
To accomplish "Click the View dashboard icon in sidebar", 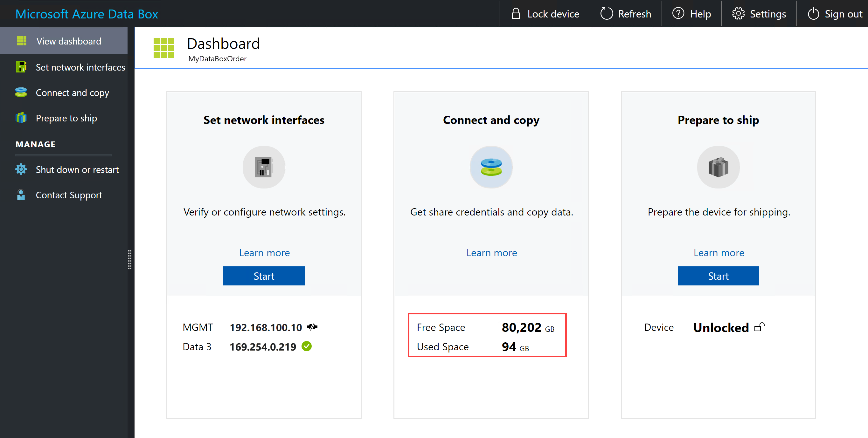I will pos(21,41).
